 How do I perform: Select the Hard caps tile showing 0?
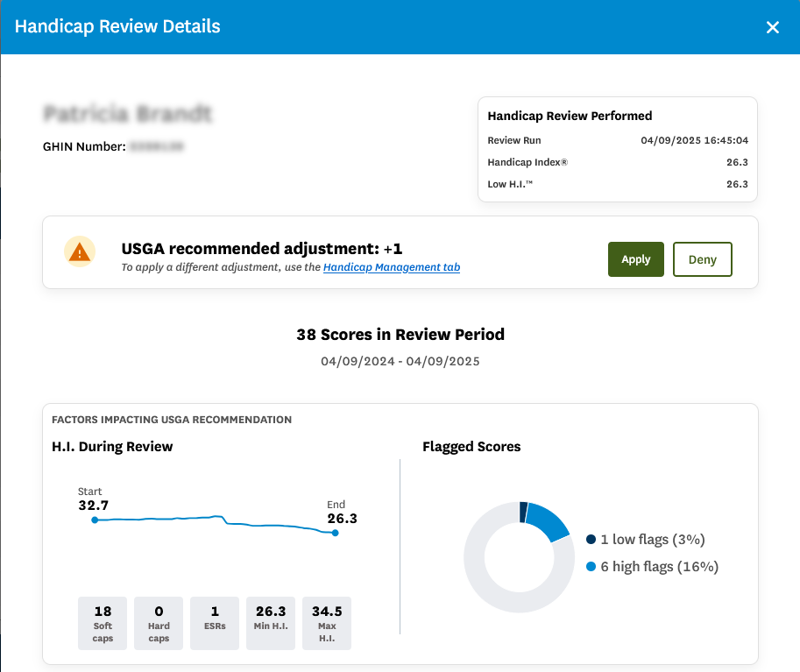click(x=159, y=623)
